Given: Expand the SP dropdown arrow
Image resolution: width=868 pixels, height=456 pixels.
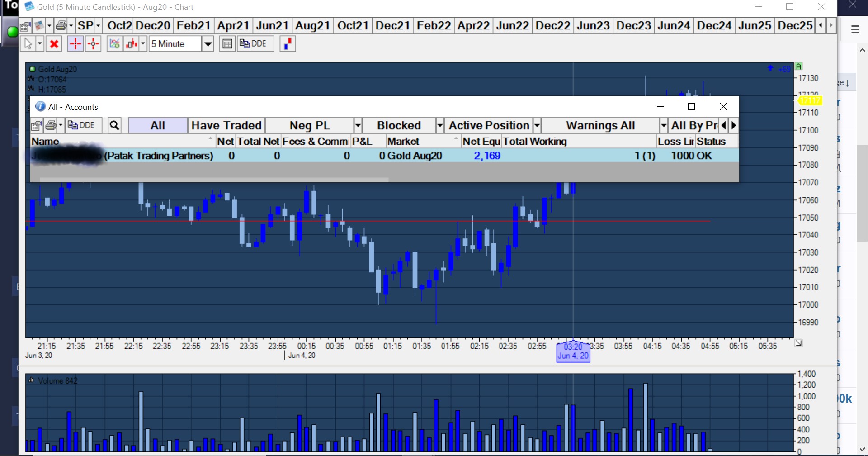Looking at the screenshot, I should click(98, 26).
